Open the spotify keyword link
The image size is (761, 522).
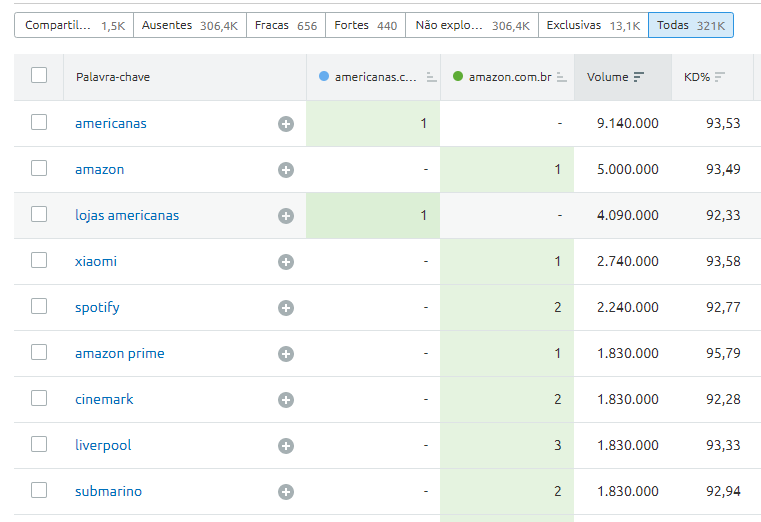(97, 307)
